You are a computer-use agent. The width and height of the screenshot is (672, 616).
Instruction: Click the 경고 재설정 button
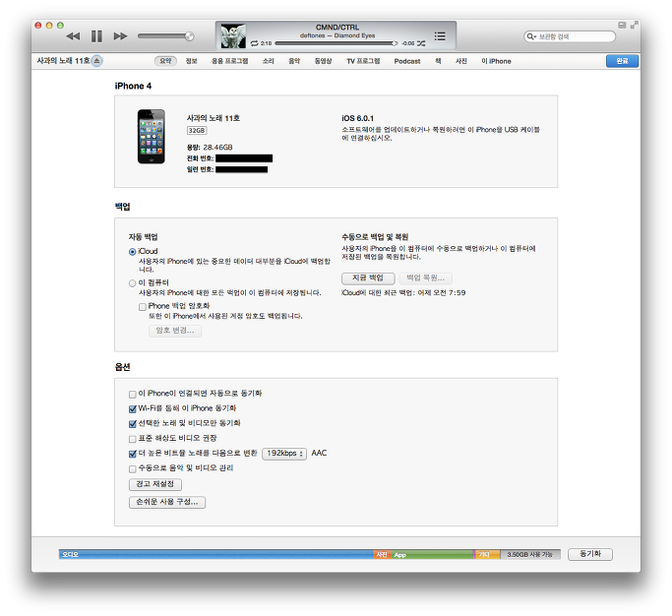[x=155, y=484]
